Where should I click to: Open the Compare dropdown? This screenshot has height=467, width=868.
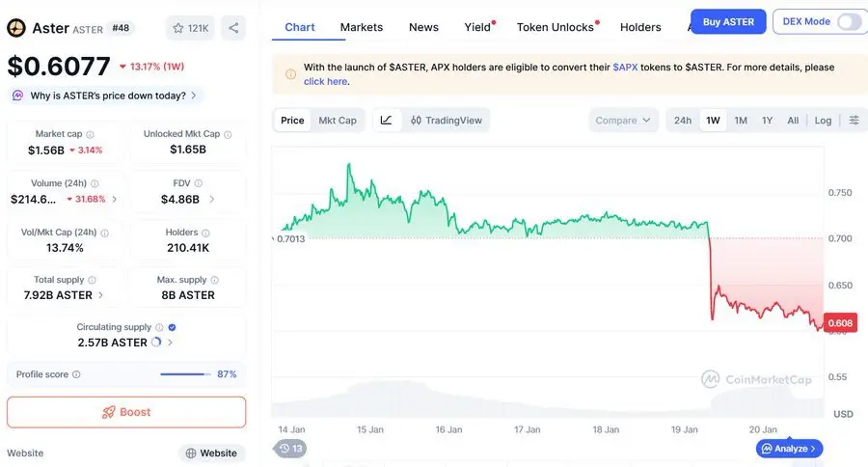tap(623, 121)
